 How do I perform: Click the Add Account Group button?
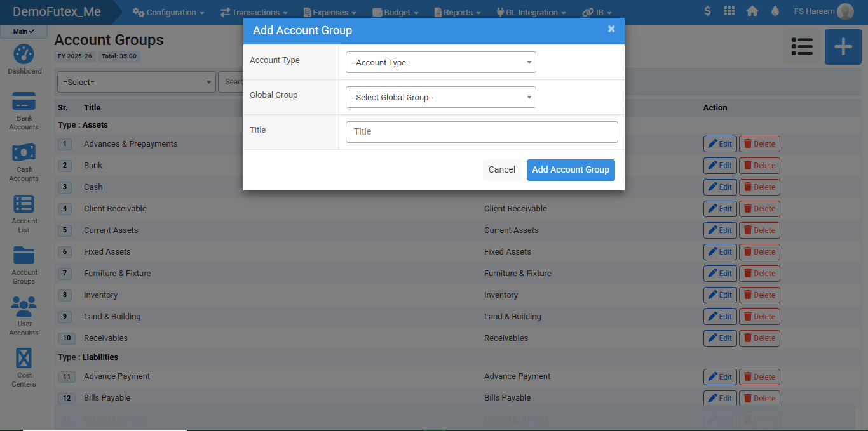(x=570, y=170)
